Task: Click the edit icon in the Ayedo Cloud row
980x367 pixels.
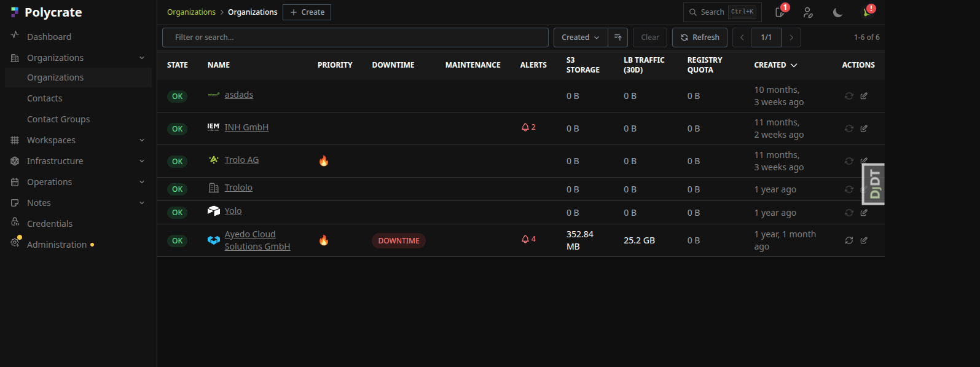Action: click(864, 240)
